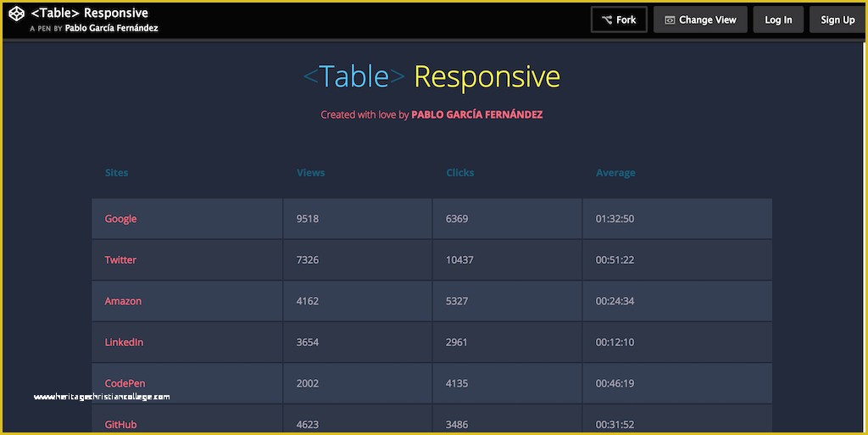Select CodePen clicks value 4135
Image resolution: width=868 pixels, height=435 pixels.
[x=457, y=383]
